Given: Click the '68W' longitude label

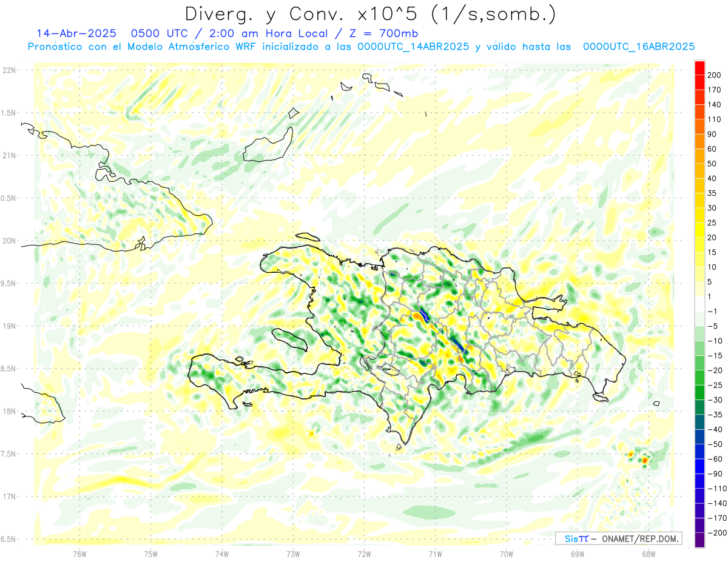Looking at the screenshot, I should [x=648, y=554].
